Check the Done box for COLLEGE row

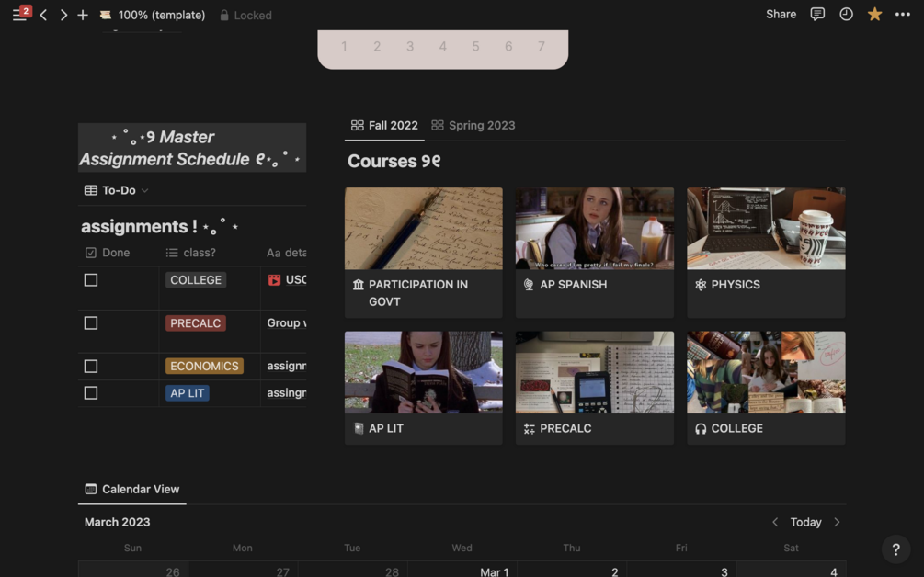point(91,280)
